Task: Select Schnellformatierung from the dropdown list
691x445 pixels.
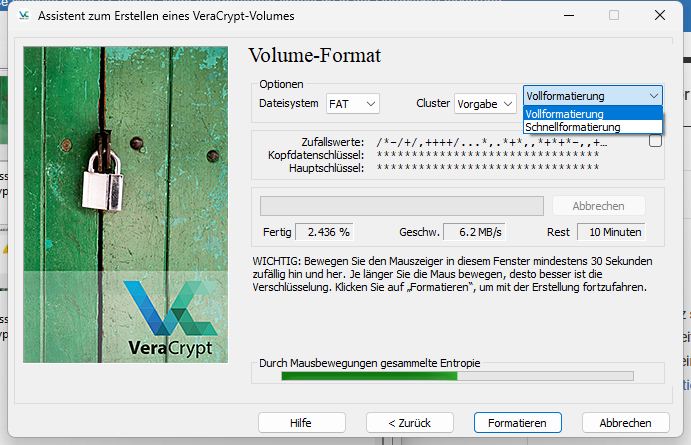Action: [593, 127]
